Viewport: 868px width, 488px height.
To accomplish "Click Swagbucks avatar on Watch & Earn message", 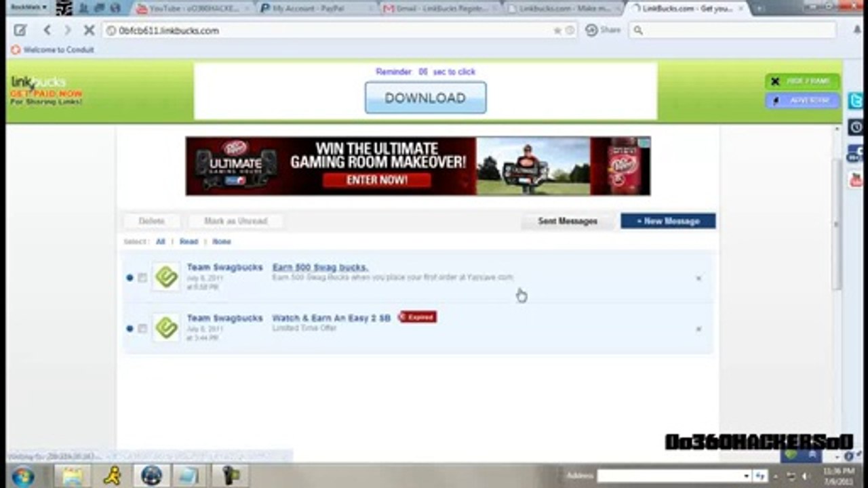I will point(166,327).
